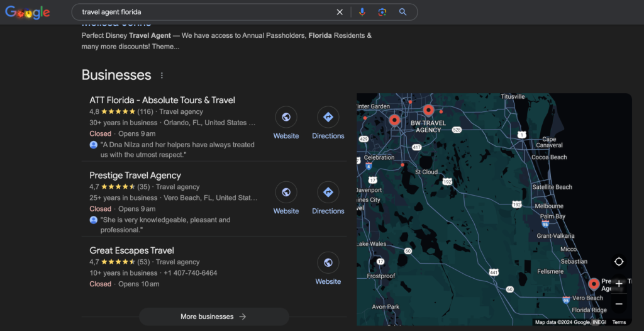Viewport: 644px width, 331px height.
Task: Open Prestige Travel Agency website icon
Action: pyautogui.click(x=286, y=193)
